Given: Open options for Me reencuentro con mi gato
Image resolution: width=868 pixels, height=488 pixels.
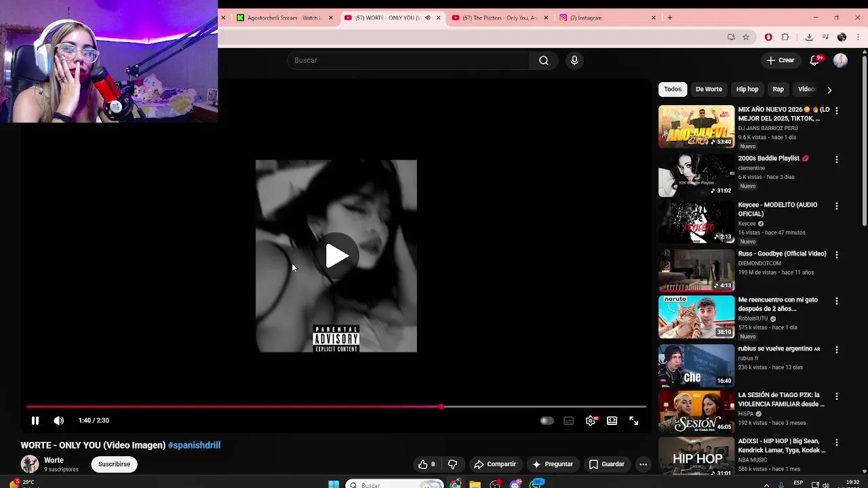Looking at the screenshot, I should point(836,301).
